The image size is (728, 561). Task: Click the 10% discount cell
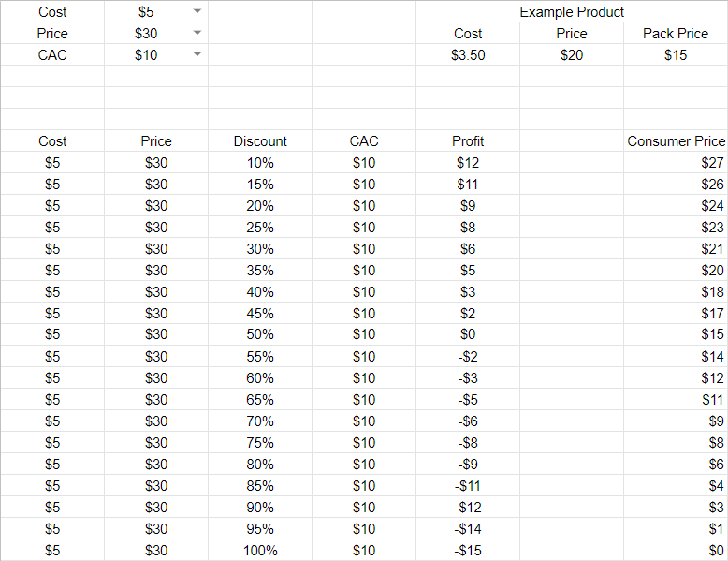[260, 162]
